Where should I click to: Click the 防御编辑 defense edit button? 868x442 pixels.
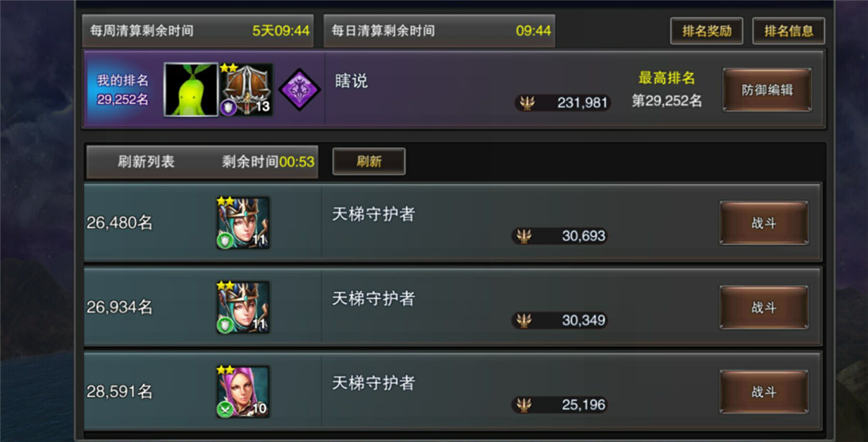[766, 89]
